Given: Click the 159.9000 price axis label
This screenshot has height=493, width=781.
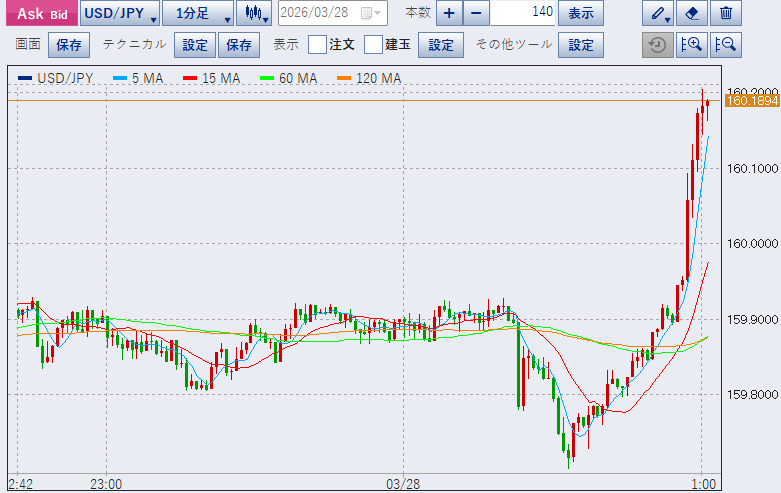Looking at the screenshot, I should coord(753,320).
